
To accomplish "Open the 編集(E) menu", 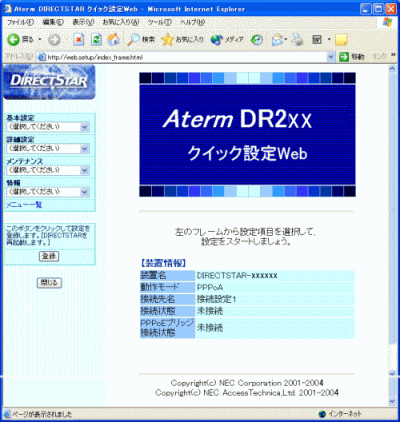I will click(53, 22).
